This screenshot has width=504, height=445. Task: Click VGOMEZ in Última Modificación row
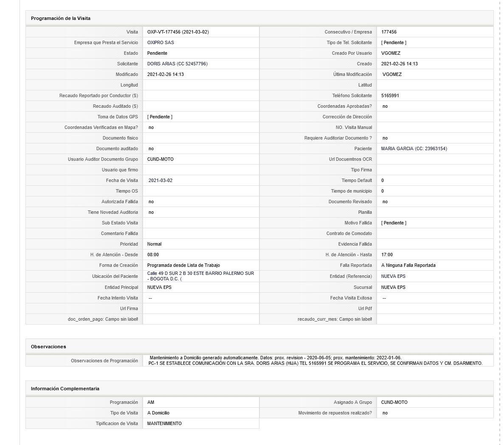[x=392, y=75]
